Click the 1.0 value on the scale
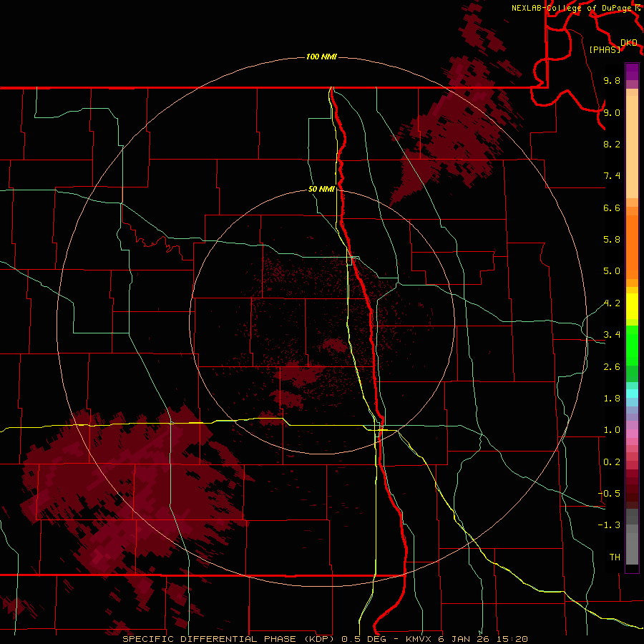This screenshot has height=644, width=644. (612, 430)
